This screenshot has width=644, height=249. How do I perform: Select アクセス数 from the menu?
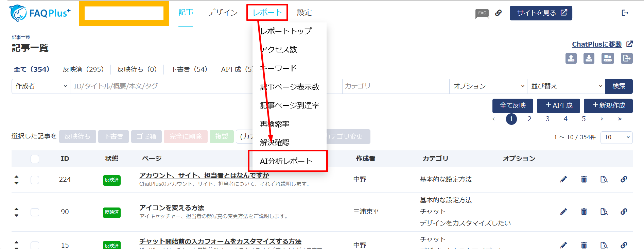click(x=279, y=49)
